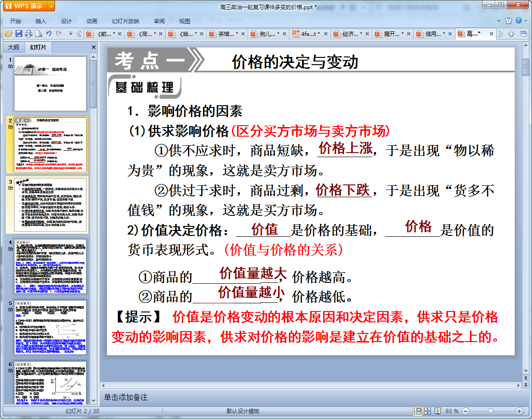
Task: Click the notes area 单击添加备注
Action: [126, 397]
